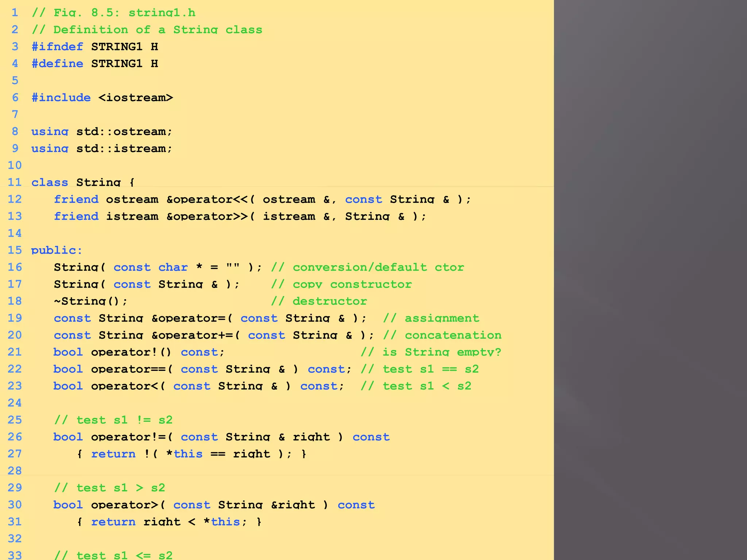Click the '// conversion/default ctor' comment
Screen dimensions: 747x560
pos(367,267)
